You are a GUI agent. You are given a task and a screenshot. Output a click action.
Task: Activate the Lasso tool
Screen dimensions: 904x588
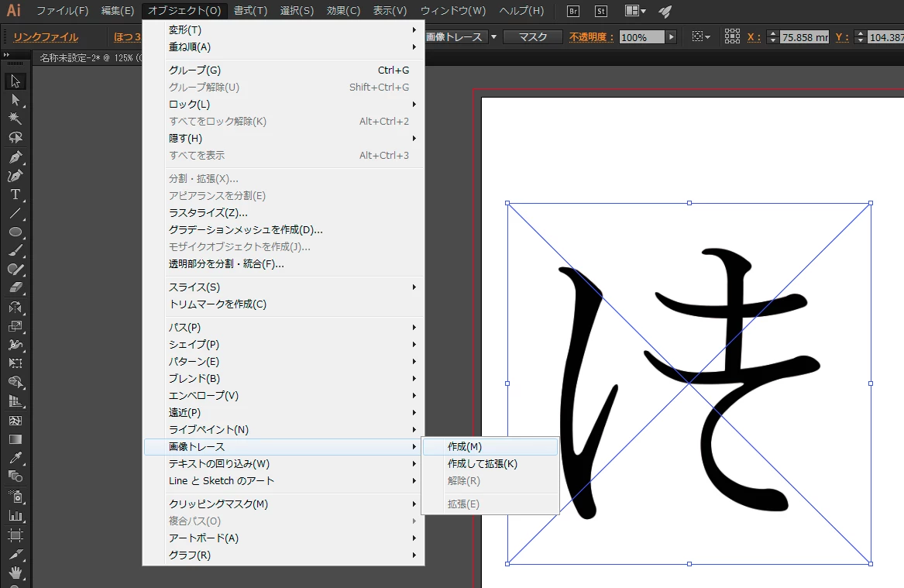[15, 138]
